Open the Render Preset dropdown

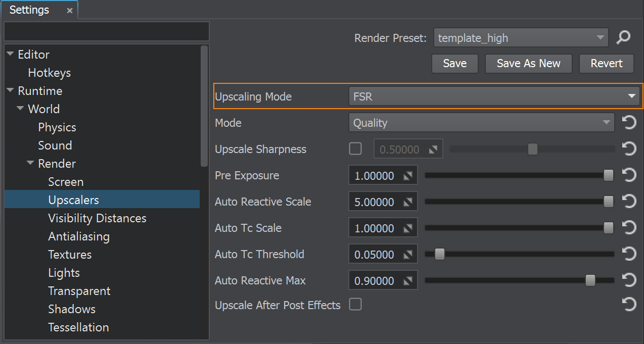point(521,37)
